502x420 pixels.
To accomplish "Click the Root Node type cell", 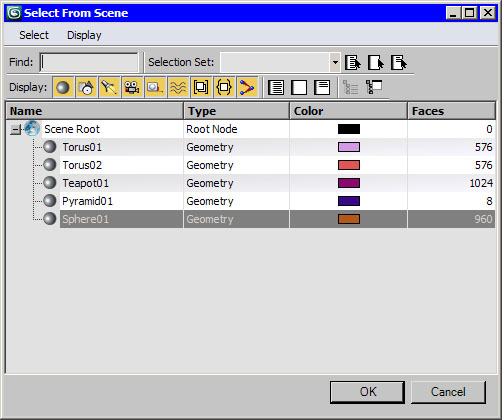I will (x=212, y=129).
